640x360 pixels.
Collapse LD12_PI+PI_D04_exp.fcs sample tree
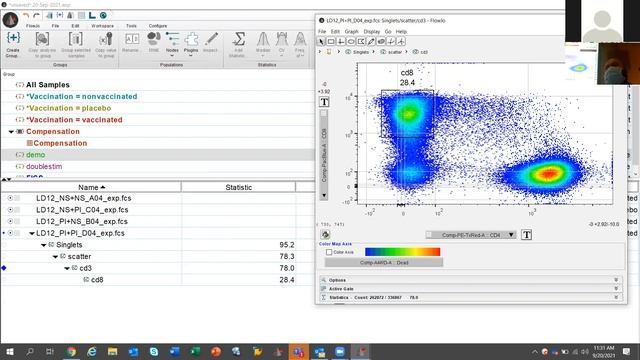(x=32, y=233)
